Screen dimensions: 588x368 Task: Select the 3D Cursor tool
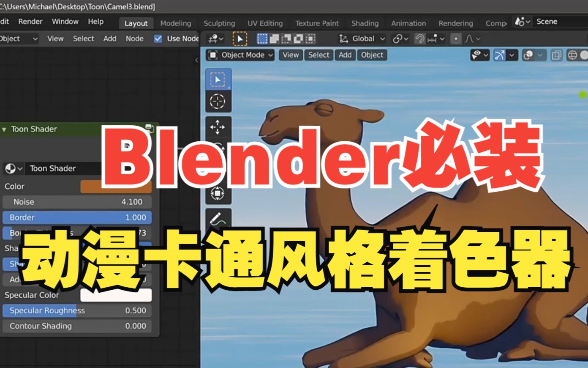pyautogui.click(x=218, y=102)
